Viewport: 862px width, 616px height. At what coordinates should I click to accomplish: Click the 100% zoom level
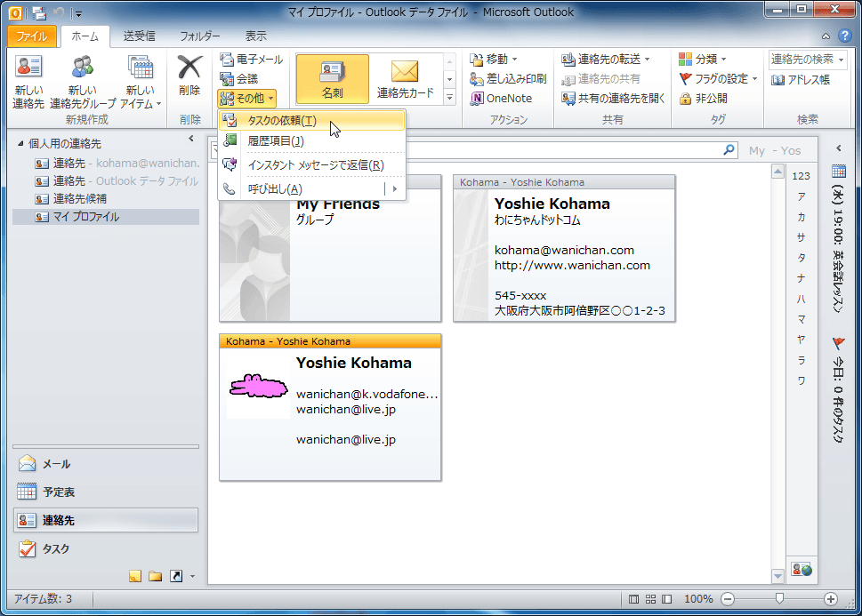coord(698,599)
